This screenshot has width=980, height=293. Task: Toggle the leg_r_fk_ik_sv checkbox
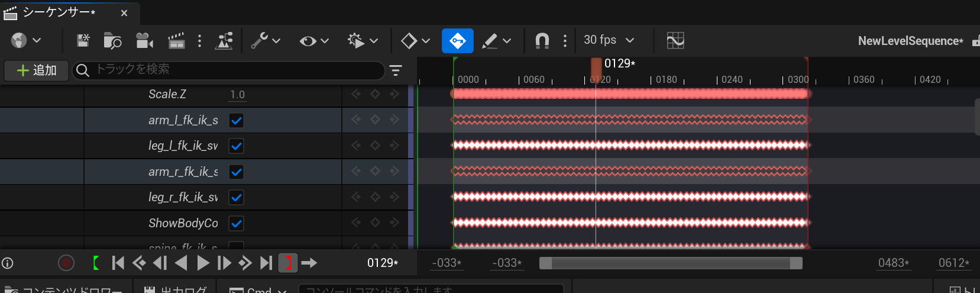236,198
